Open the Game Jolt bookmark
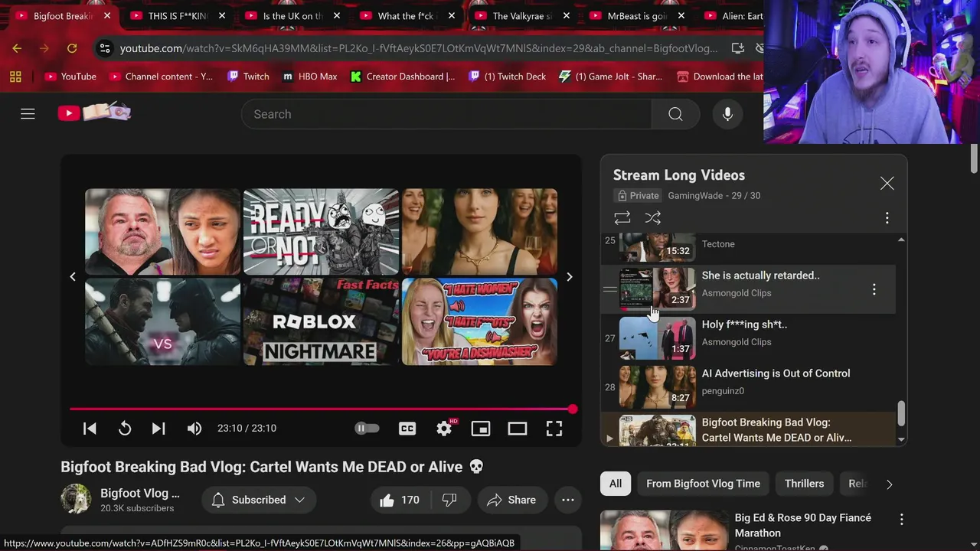The height and width of the screenshot is (551, 980). (x=611, y=77)
